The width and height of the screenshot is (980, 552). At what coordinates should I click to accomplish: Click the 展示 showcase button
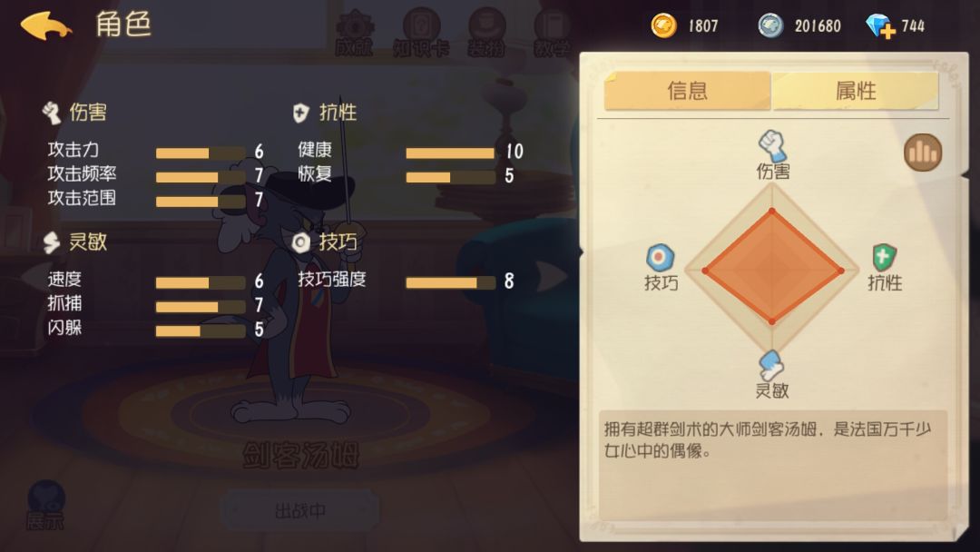click(45, 505)
